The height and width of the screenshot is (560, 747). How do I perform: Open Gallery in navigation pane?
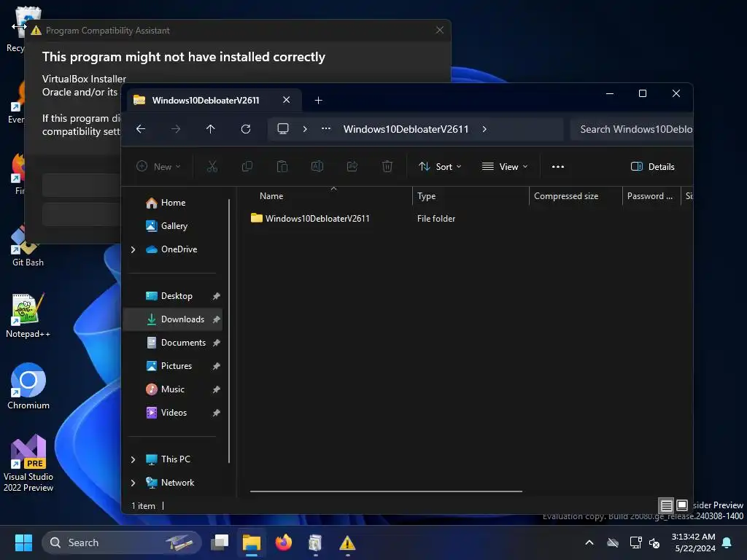point(172,226)
